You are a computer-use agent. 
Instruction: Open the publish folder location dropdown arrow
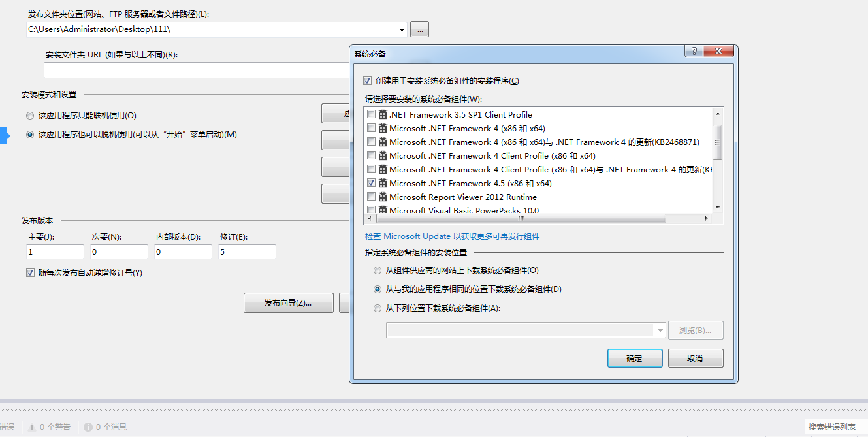[402, 29]
